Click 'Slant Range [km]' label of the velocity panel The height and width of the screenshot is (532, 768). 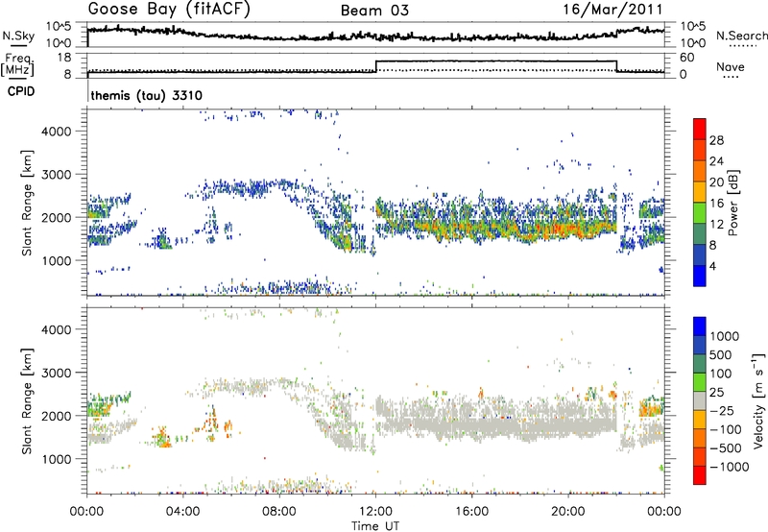pyautogui.click(x=28, y=401)
